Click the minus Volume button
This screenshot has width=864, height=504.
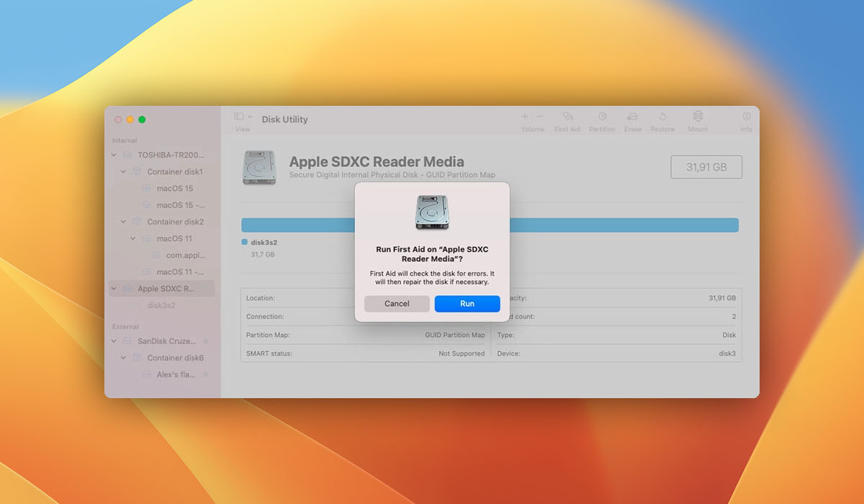(540, 116)
